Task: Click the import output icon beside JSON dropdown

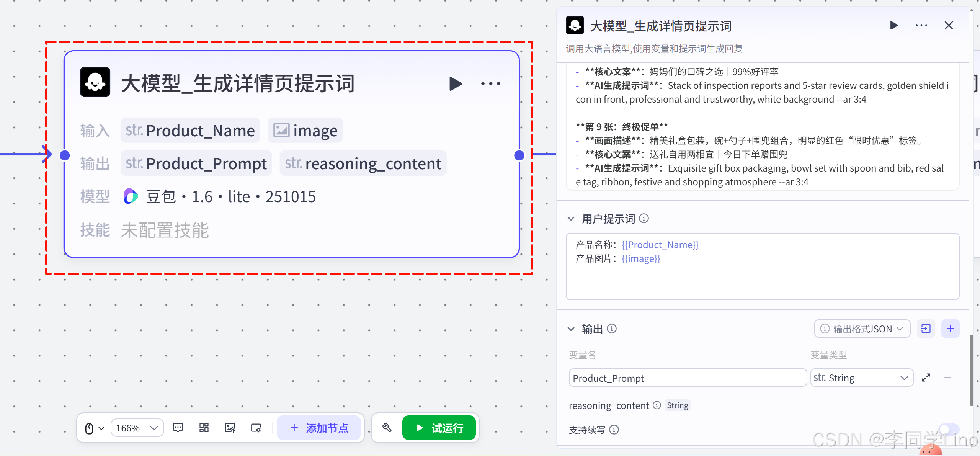Action: point(926,329)
